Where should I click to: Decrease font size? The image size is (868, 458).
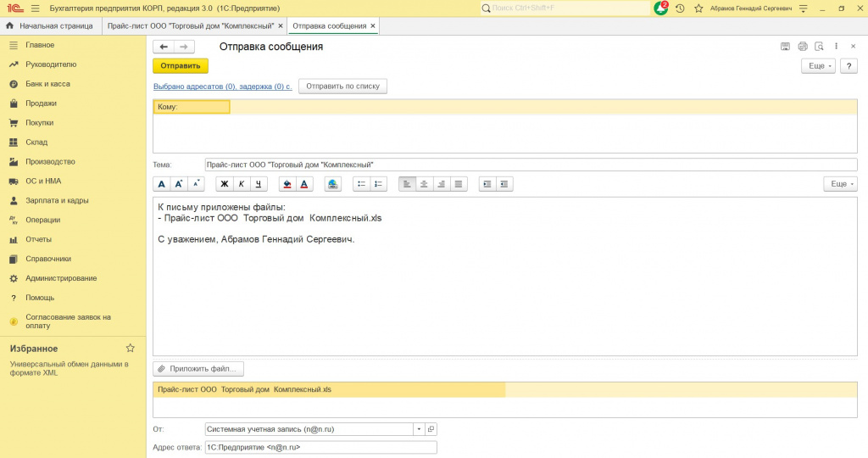pyautogui.click(x=196, y=184)
